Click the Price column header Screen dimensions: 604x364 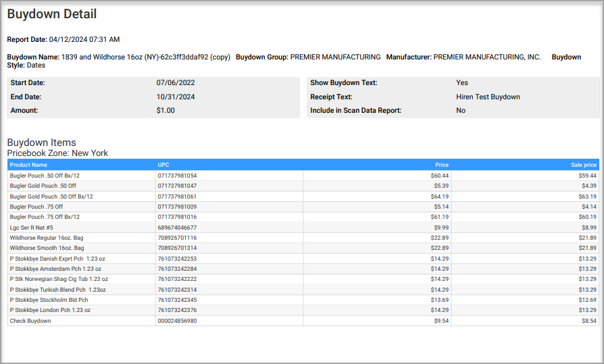442,165
